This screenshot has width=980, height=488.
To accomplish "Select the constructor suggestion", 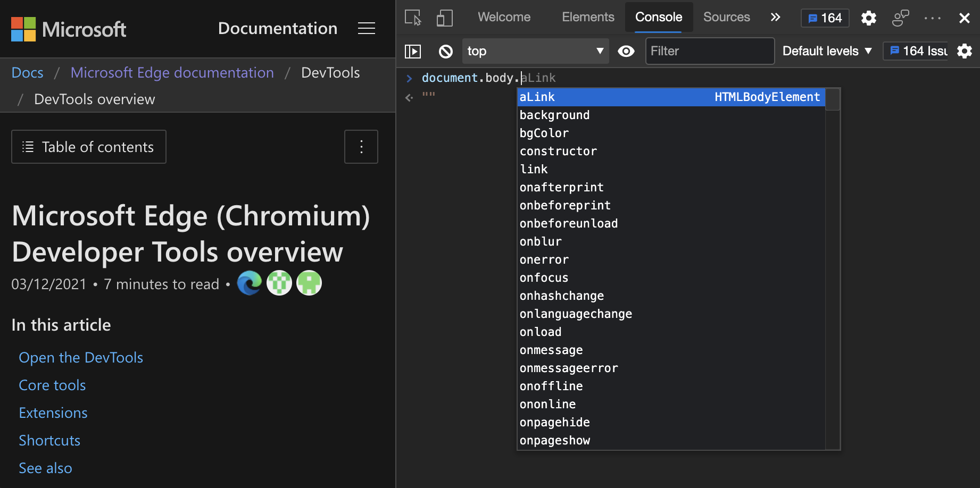I will tap(671, 151).
